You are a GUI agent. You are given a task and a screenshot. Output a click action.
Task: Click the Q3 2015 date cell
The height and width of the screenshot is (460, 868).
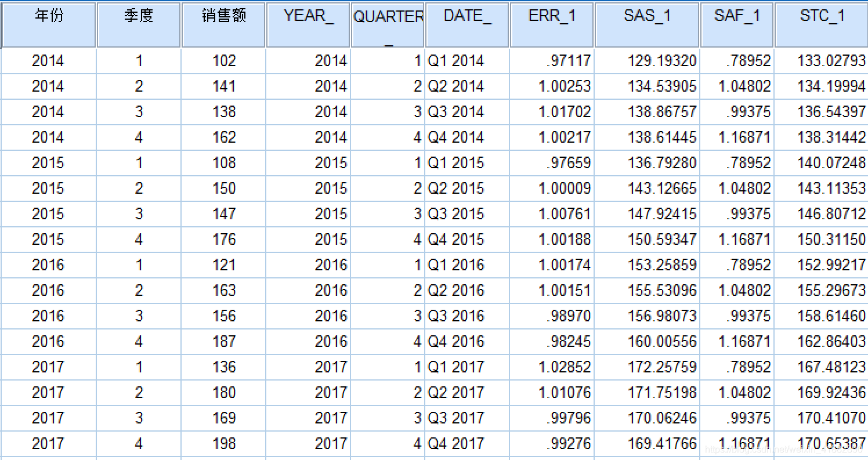point(467,214)
